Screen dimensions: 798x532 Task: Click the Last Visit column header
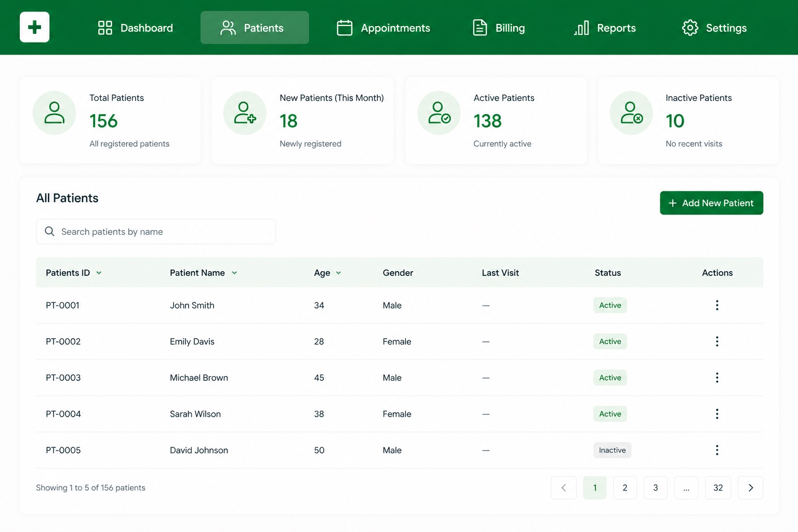click(x=500, y=273)
